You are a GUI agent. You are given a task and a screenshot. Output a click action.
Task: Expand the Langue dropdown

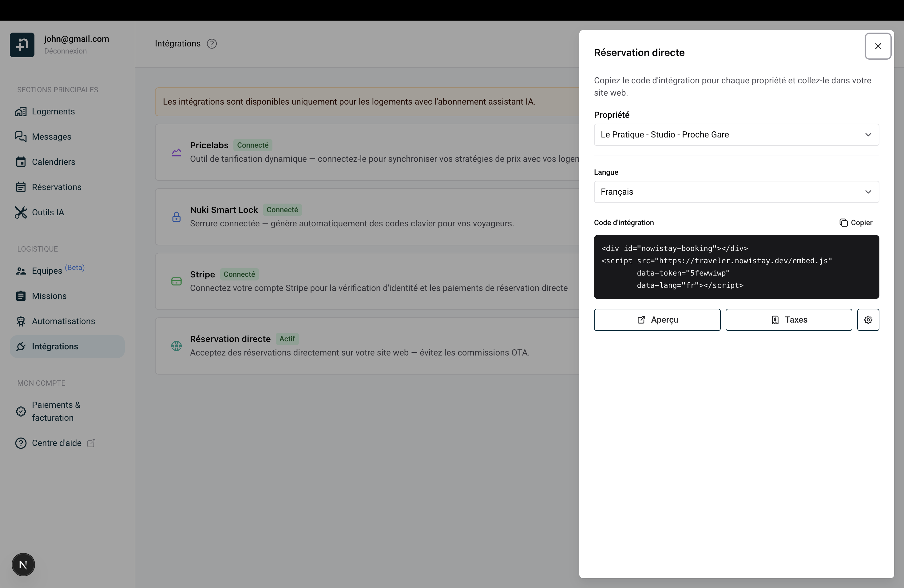tap(736, 192)
